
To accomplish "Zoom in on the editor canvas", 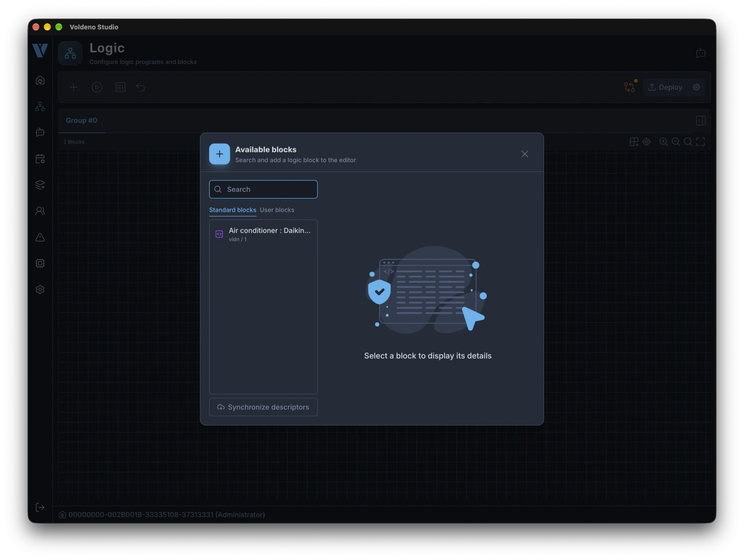I will 664,142.
